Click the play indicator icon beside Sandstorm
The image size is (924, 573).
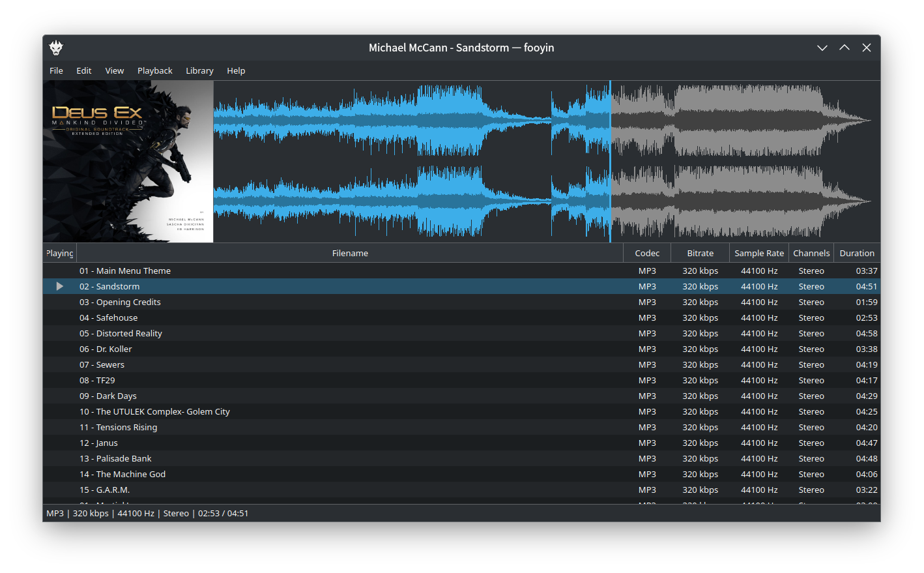coord(59,286)
